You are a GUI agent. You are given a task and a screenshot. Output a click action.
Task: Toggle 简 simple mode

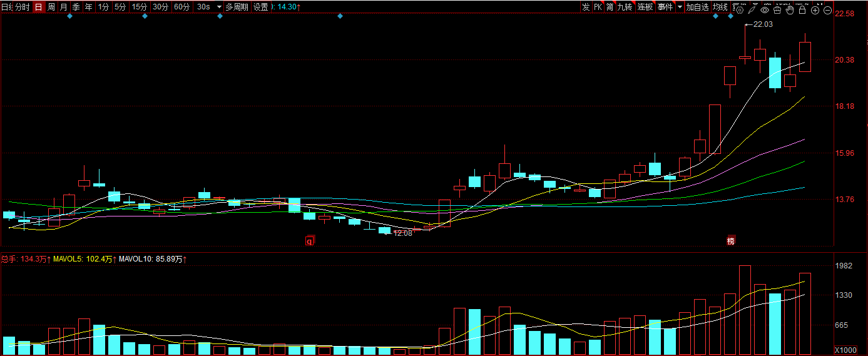(x=610, y=7)
